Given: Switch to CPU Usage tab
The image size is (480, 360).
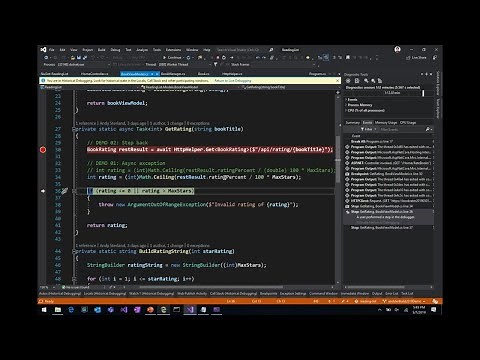Looking at the screenshot, I should [408, 123].
